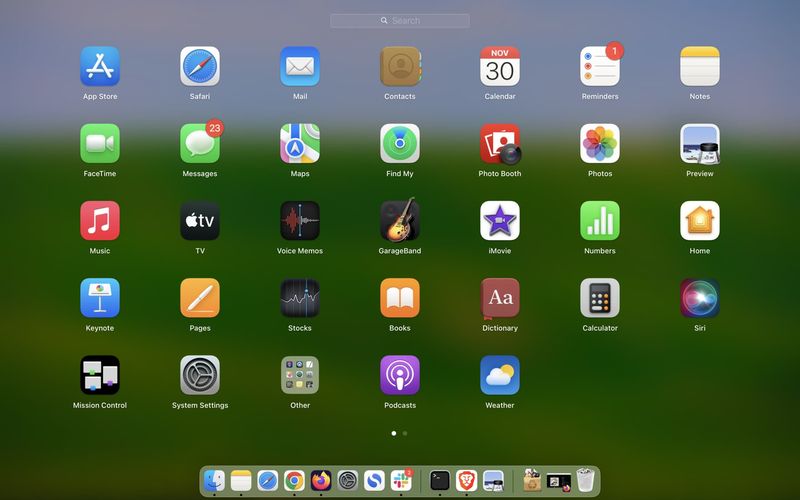Open Finder in the Dock

point(214,480)
